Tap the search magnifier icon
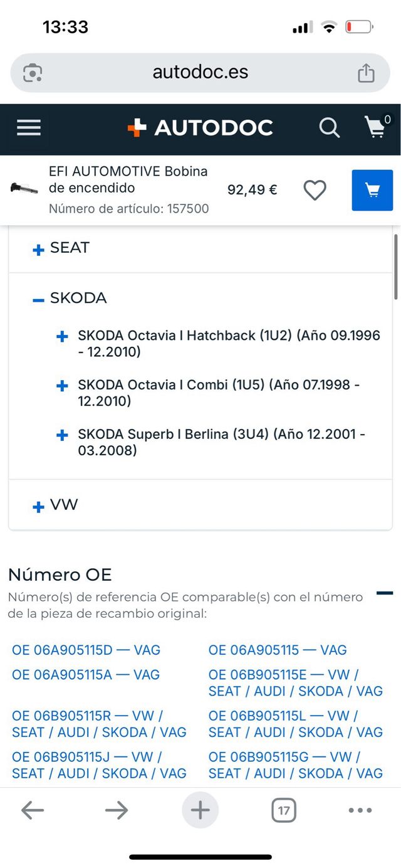This screenshot has height=868, width=401. (x=329, y=128)
